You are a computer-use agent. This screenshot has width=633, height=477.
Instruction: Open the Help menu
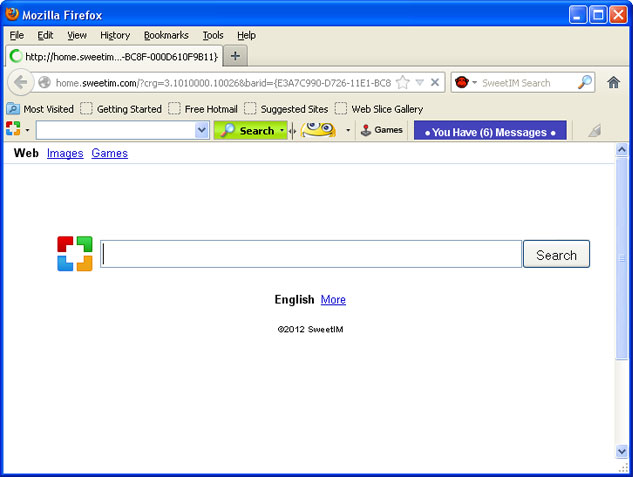[246, 36]
